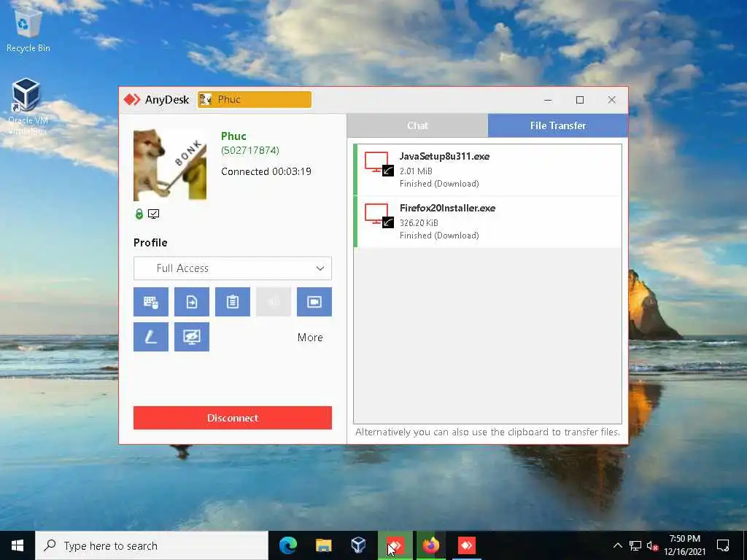Open the Windows Start menu

click(18, 545)
